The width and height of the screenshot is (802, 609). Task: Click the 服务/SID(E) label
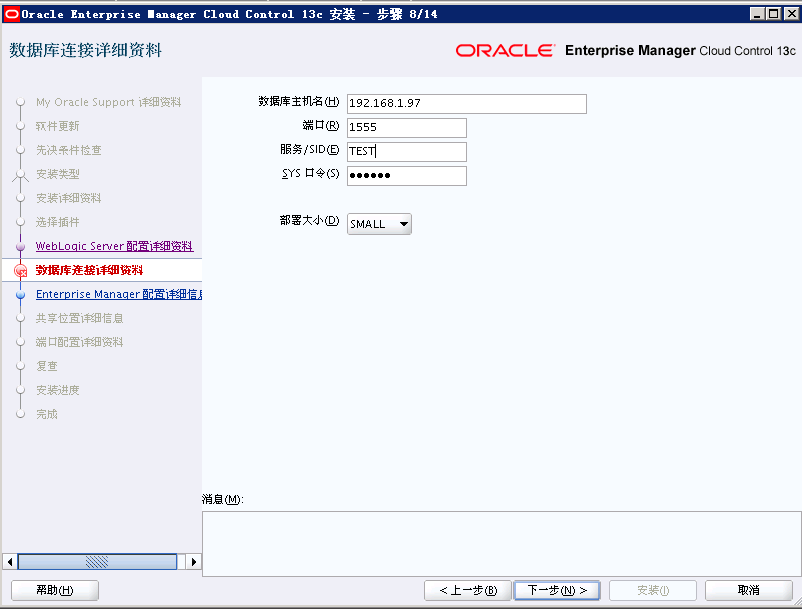coord(309,149)
